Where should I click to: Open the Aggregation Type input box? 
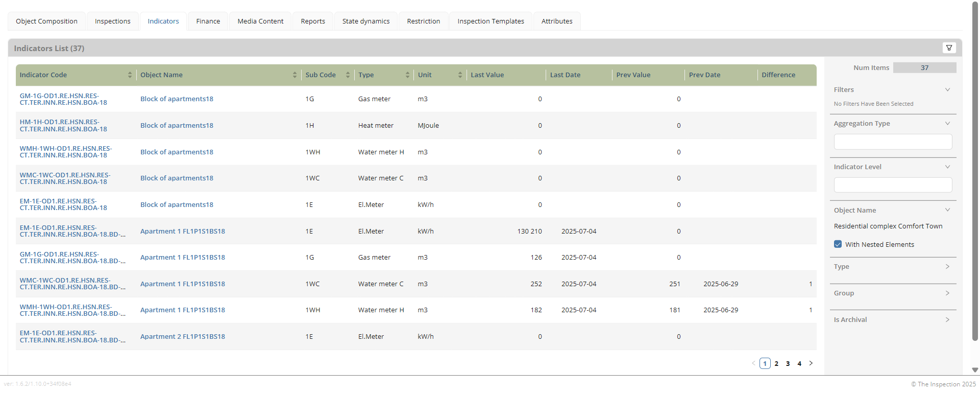click(x=893, y=142)
